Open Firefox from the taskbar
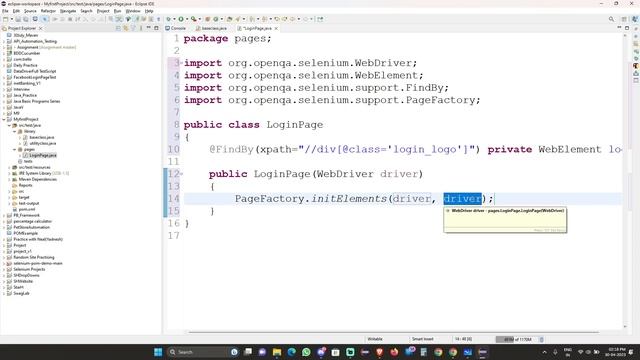The image size is (640, 360). (394, 352)
